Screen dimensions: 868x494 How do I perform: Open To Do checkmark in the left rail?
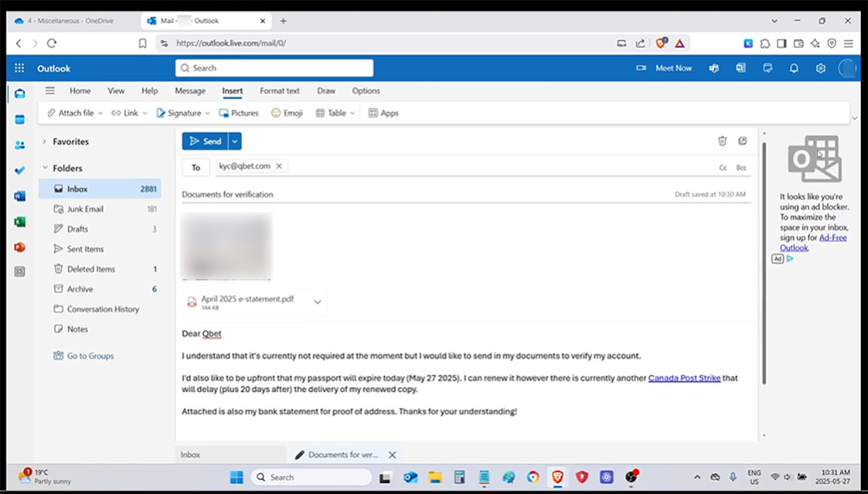point(20,171)
